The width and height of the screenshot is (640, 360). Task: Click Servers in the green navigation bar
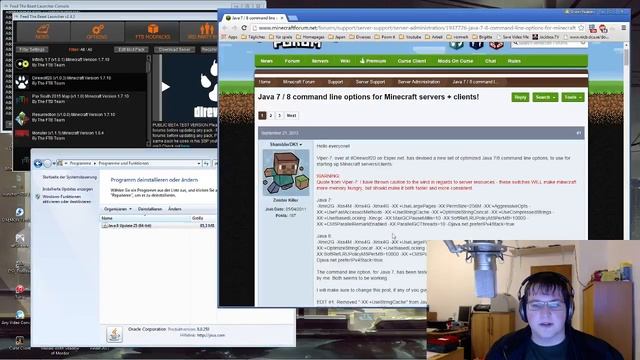pos(320,61)
